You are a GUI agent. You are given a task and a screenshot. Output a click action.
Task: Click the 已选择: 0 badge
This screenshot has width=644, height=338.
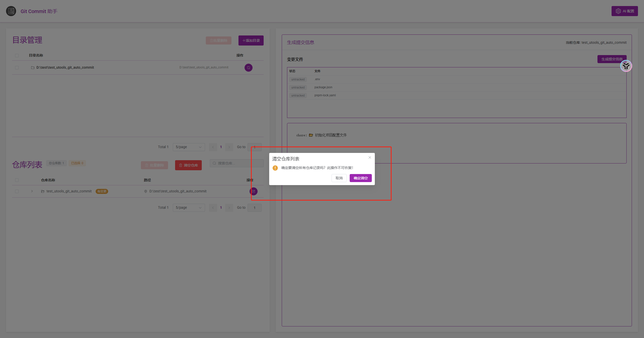[77, 163]
